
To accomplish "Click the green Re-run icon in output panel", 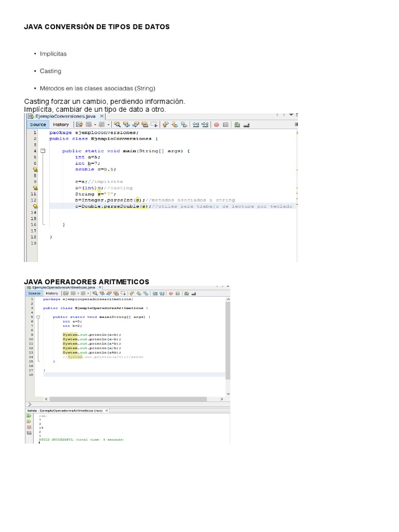I will click(x=29, y=416).
